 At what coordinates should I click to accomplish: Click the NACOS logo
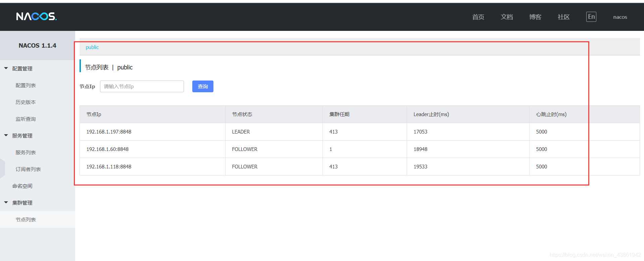pos(37,16)
